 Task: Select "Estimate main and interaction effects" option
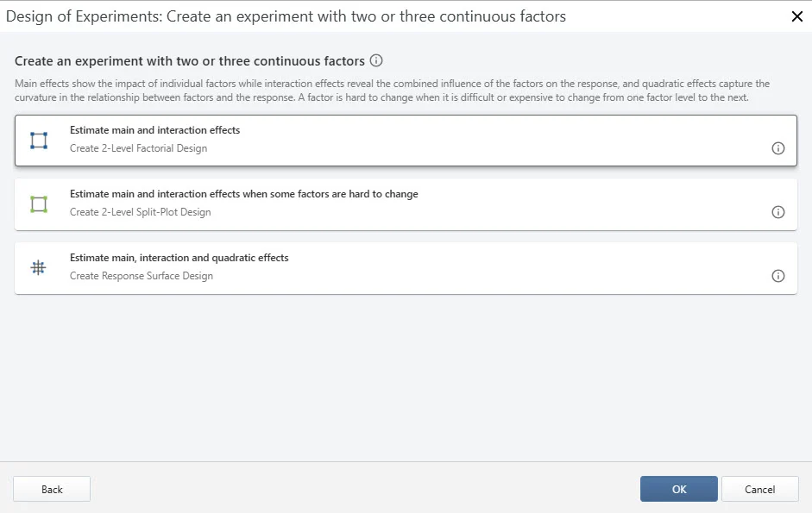click(x=154, y=130)
